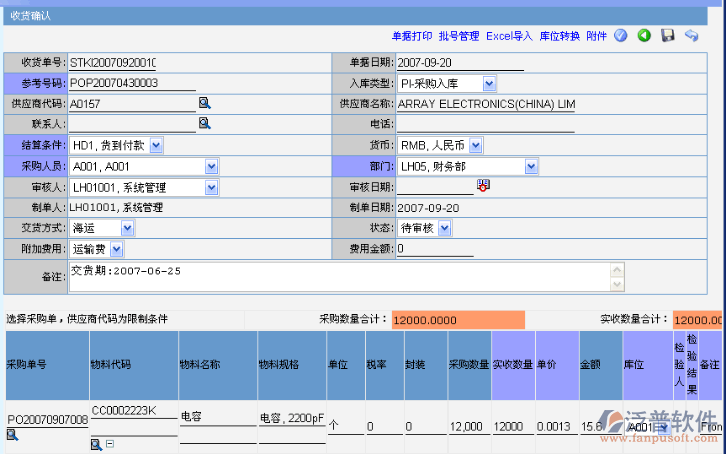This screenshot has height=454, width=728.
Task: Expand the 入库类型 PI-采购入库 dropdown
Action: 488,83
